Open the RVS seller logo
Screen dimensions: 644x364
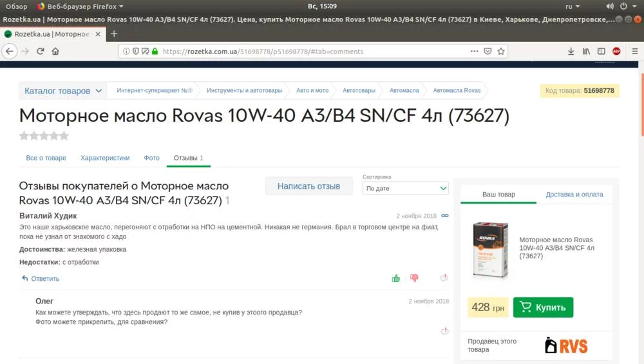coord(566,345)
